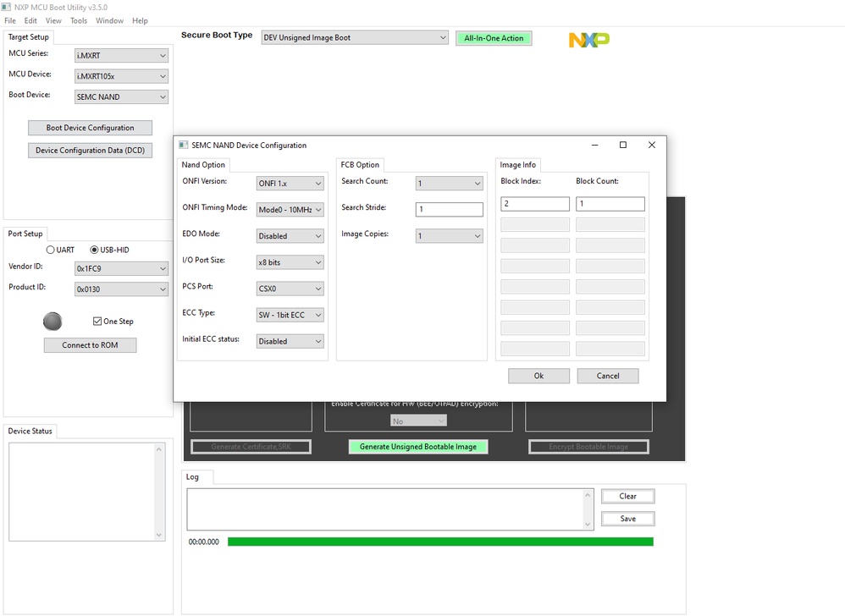The image size is (845, 616).
Task: Select the Image Info tab
Action: [x=517, y=165]
